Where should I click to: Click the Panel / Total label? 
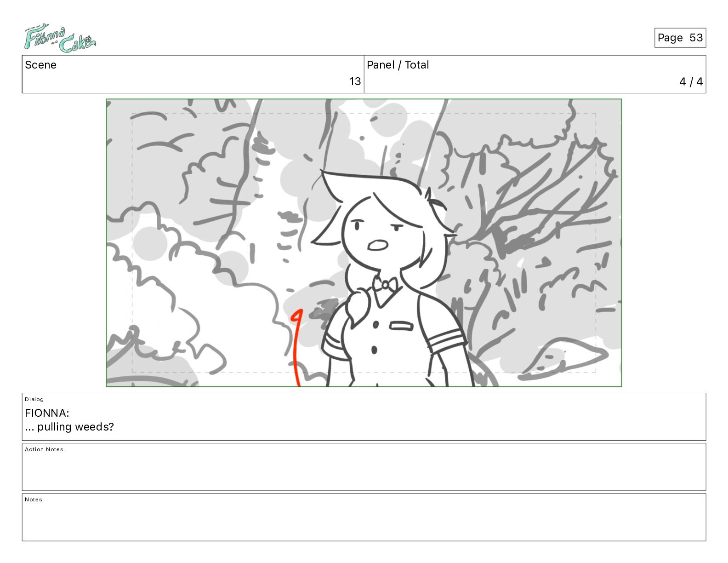click(398, 65)
